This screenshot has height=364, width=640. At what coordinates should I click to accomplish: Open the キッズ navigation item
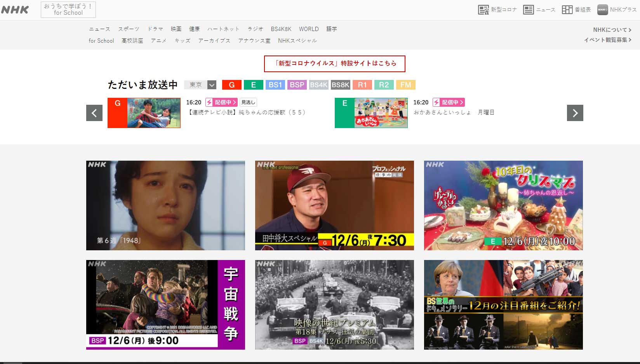[183, 41]
